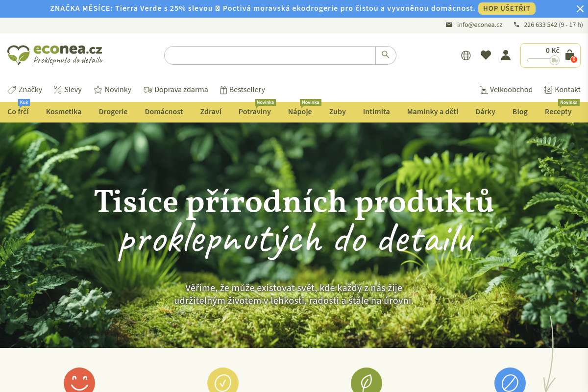This screenshot has height=392, width=588.
Task: Switch to the Kosmetika category tab
Action: [x=64, y=112]
